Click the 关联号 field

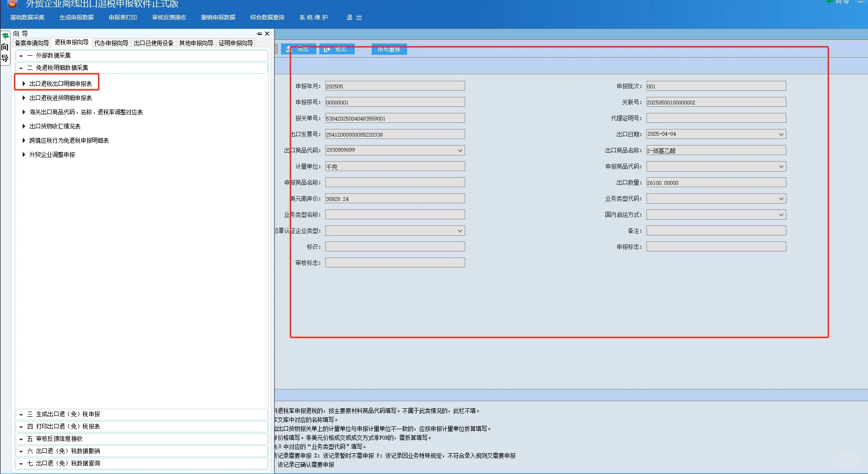coord(716,102)
